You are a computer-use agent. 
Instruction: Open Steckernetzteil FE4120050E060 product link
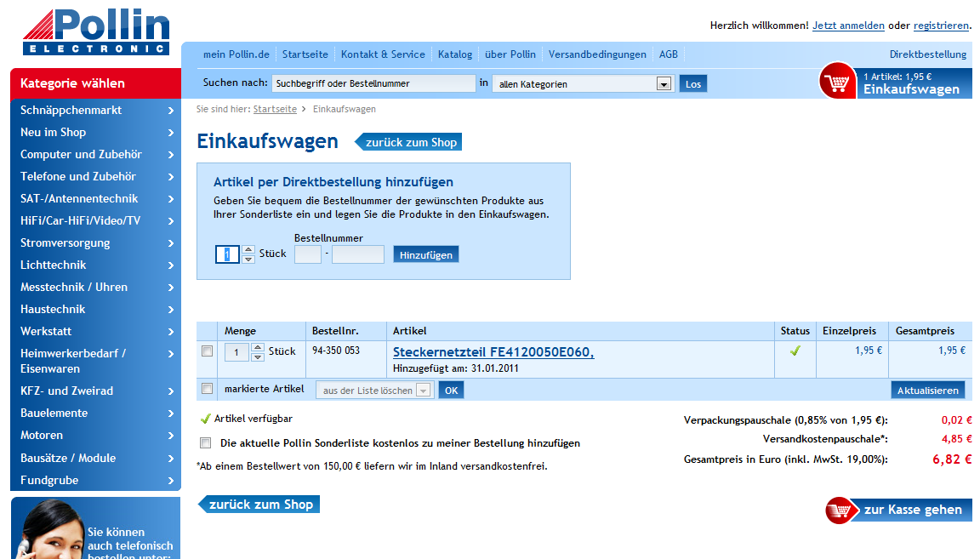point(493,352)
